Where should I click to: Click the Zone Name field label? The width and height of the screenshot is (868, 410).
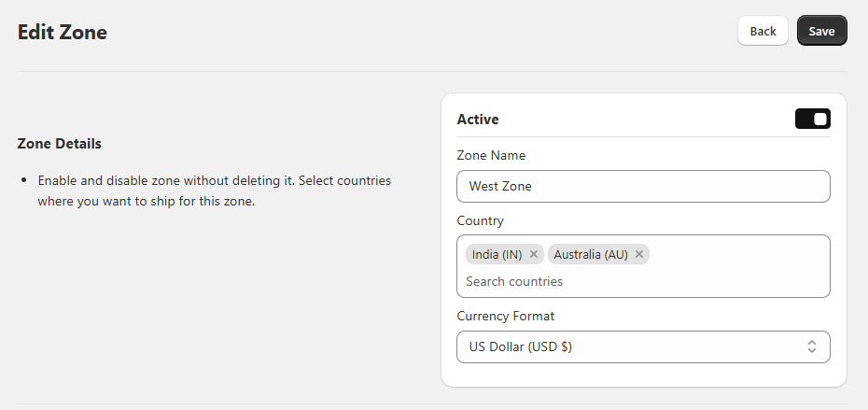pos(491,155)
